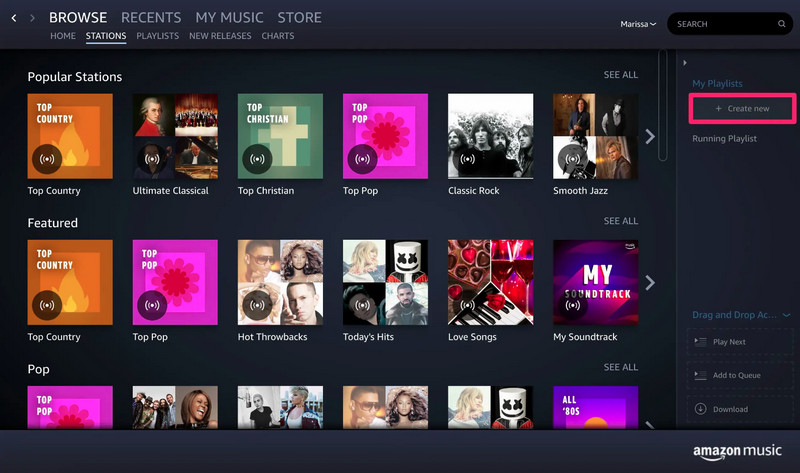Screen dimensions: 800x473
Task: Click the Top Pop label under Popular Stations
Action: [x=360, y=191]
